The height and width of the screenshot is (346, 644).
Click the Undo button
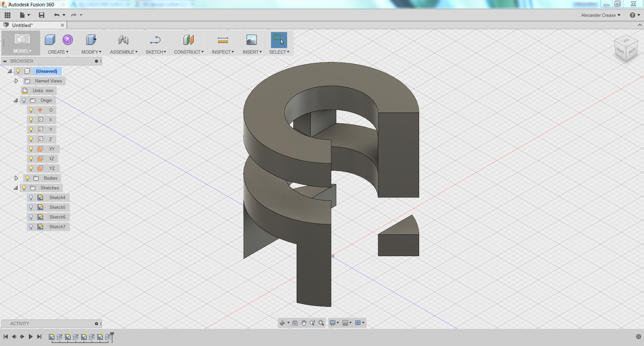click(56, 15)
